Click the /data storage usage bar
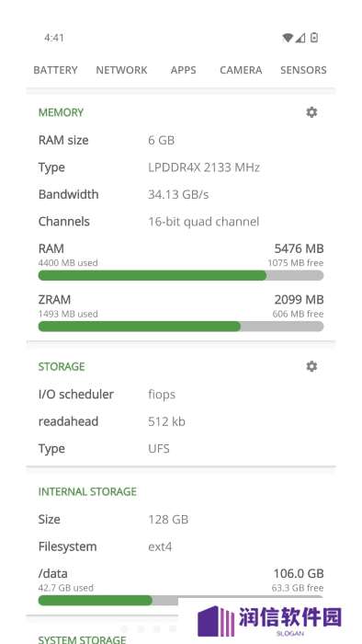Viewport: 362px width, 644px height. tap(181, 600)
